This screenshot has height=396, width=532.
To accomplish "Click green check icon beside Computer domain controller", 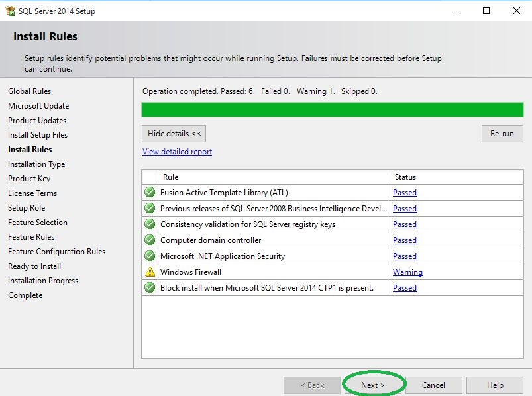I will pyautogui.click(x=150, y=240).
